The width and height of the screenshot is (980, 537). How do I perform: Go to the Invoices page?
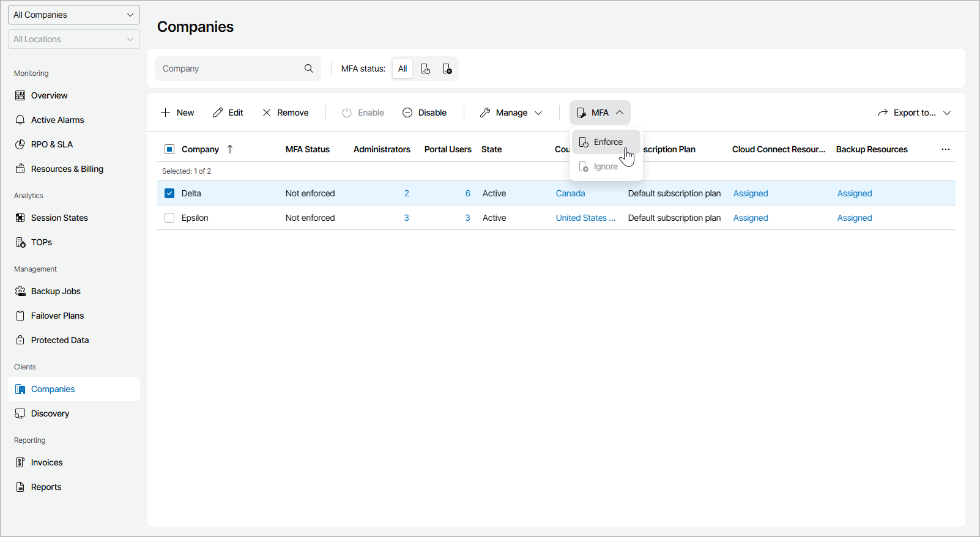pyautogui.click(x=74, y=462)
